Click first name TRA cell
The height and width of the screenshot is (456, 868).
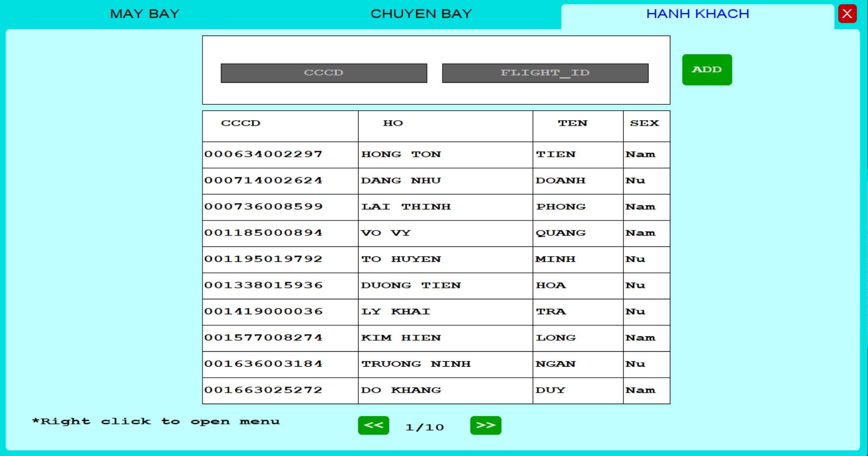coord(578,312)
